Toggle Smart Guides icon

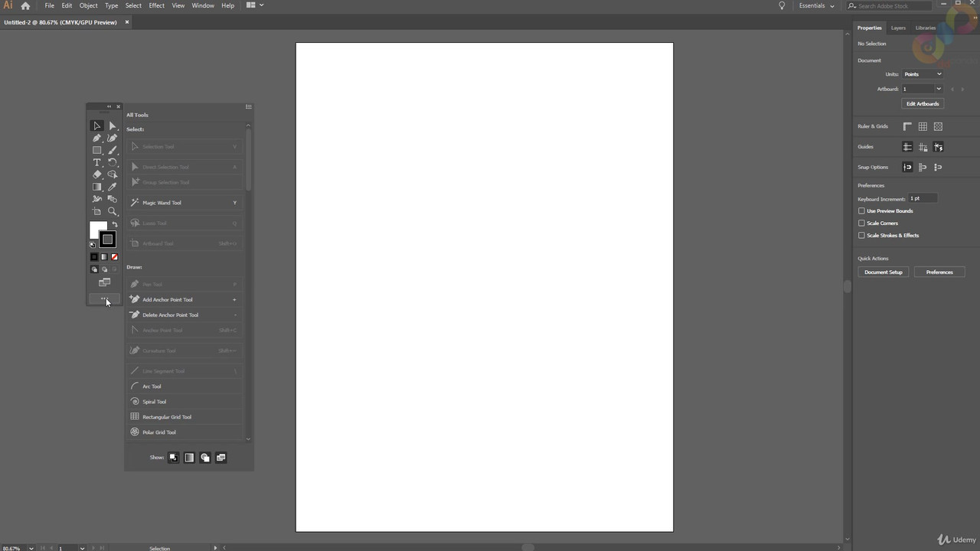coord(938,147)
